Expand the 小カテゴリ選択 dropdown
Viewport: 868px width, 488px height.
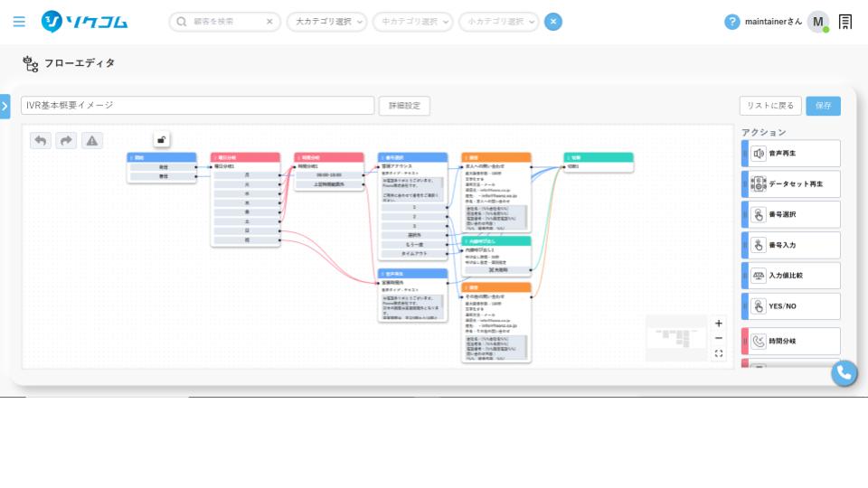(x=498, y=22)
